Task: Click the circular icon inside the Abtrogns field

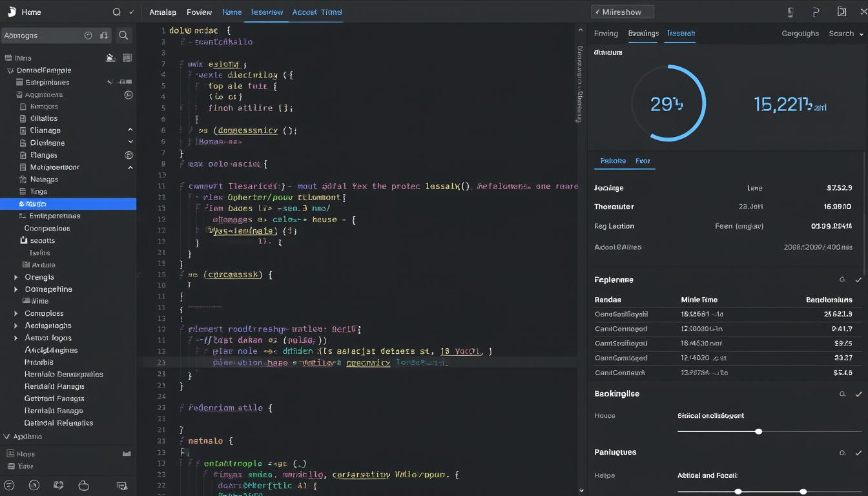Action: (88, 36)
